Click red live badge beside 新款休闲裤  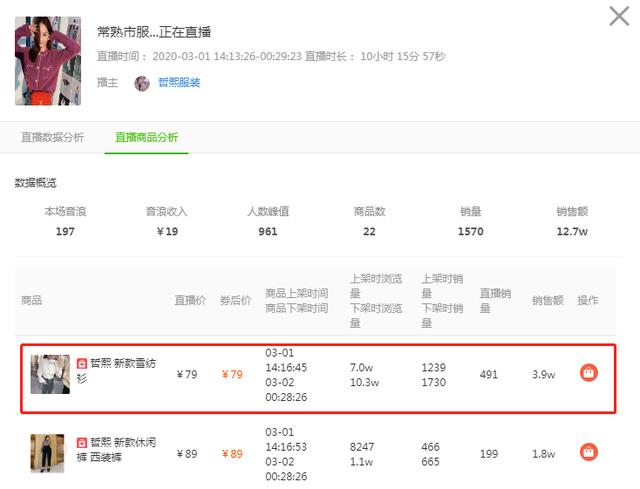[x=82, y=442]
